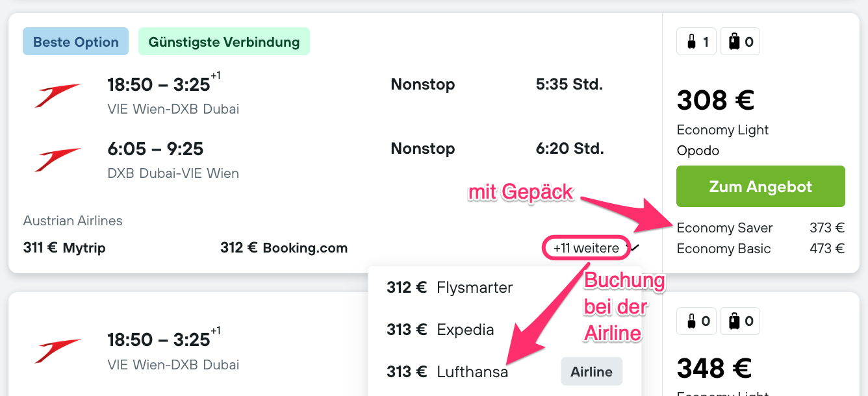
Task: Open the 311 € Mytrip offer
Action: point(64,247)
